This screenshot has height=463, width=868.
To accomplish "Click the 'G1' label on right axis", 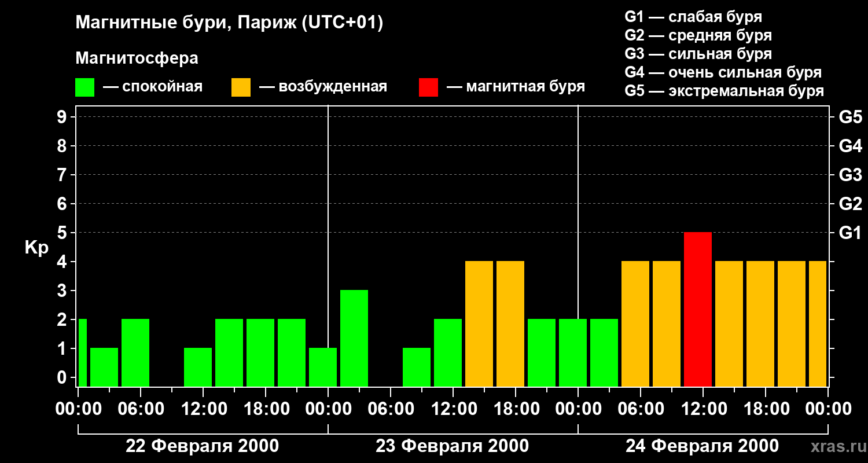I will coord(851,233).
